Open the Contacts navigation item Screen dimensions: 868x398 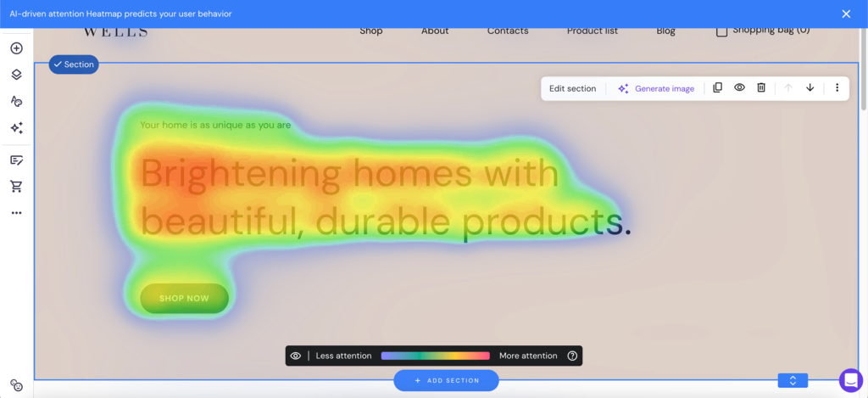508,31
